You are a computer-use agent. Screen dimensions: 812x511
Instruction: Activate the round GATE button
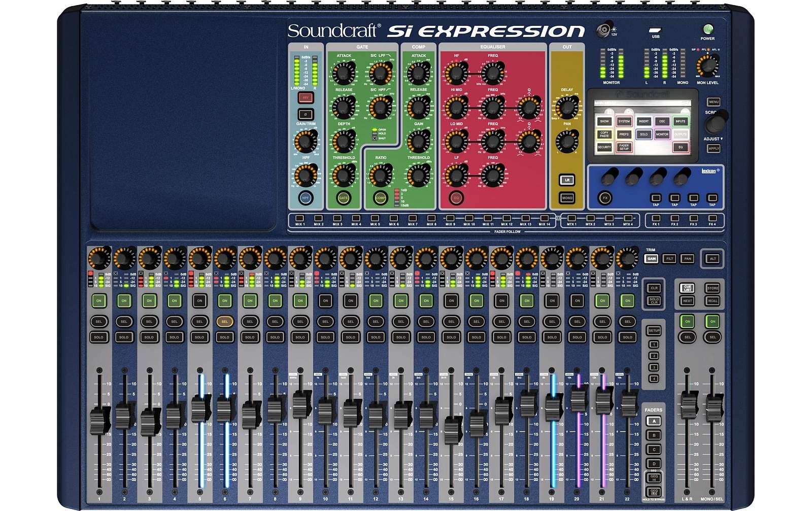[x=344, y=198]
